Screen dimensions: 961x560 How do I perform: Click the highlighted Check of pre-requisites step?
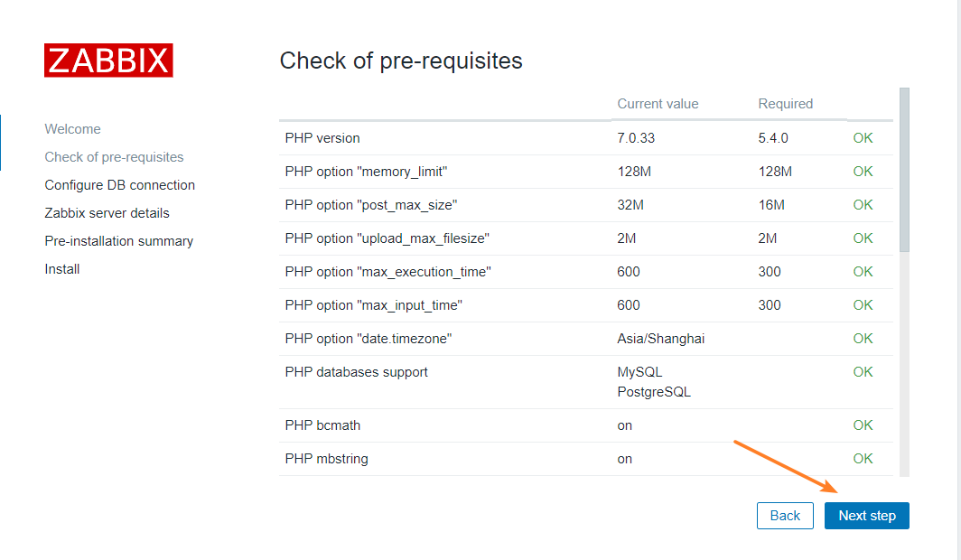point(114,156)
